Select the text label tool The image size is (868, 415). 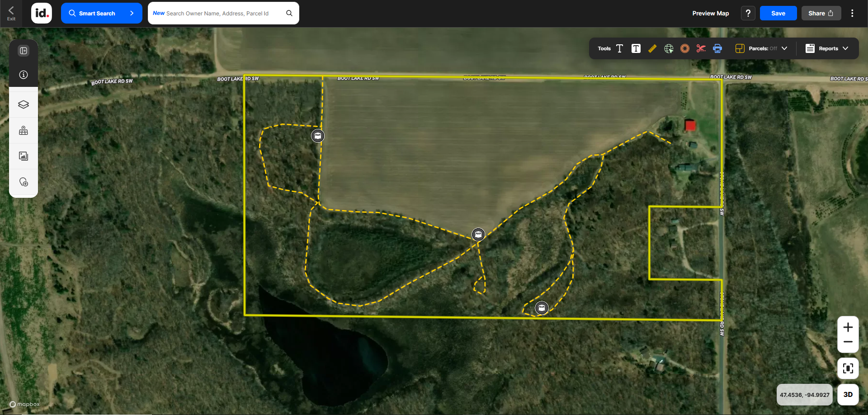coord(619,48)
